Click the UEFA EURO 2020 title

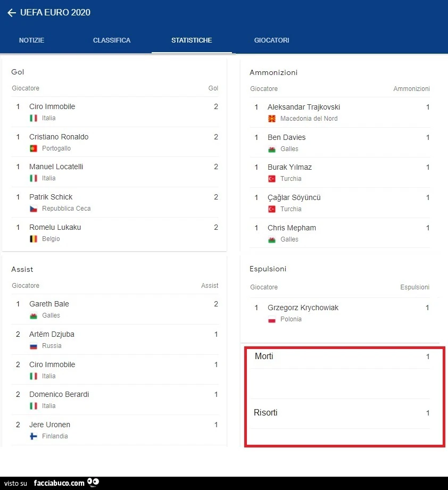click(x=55, y=12)
